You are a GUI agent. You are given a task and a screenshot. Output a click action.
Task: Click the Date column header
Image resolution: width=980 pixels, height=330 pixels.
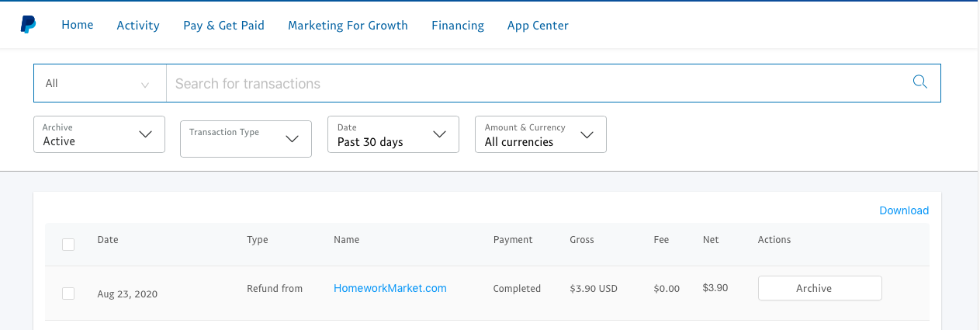tap(108, 240)
